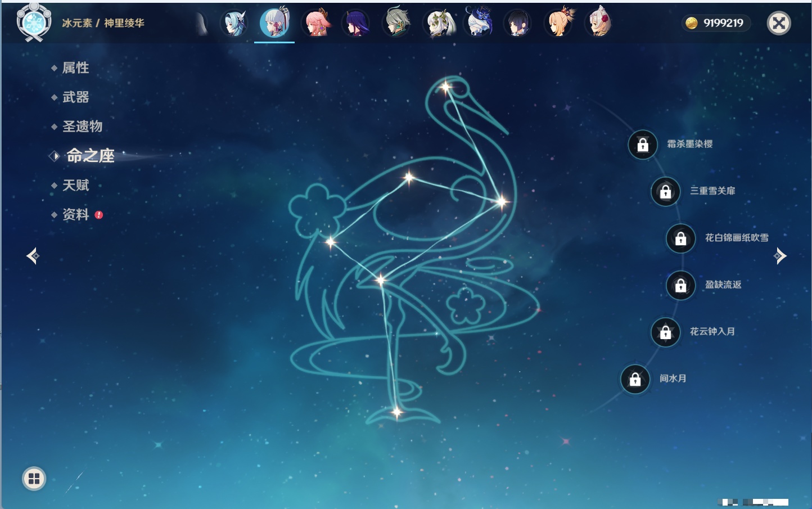
Task: Select the star node at the crane's head
Action: coord(445,87)
